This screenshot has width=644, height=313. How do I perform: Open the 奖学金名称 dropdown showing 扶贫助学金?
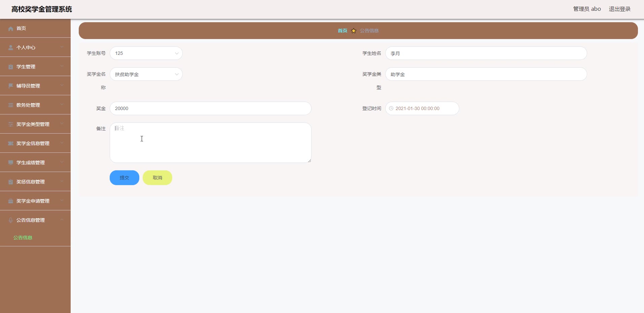146,74
